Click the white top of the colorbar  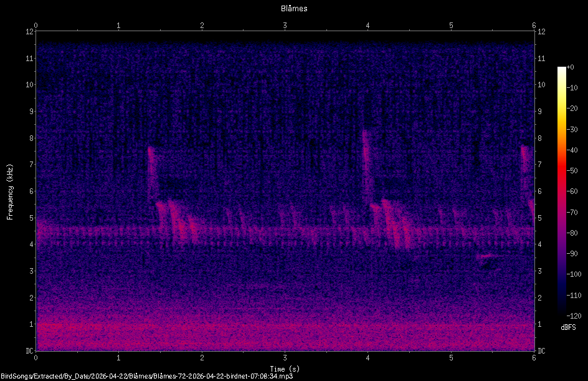point(561,69)
